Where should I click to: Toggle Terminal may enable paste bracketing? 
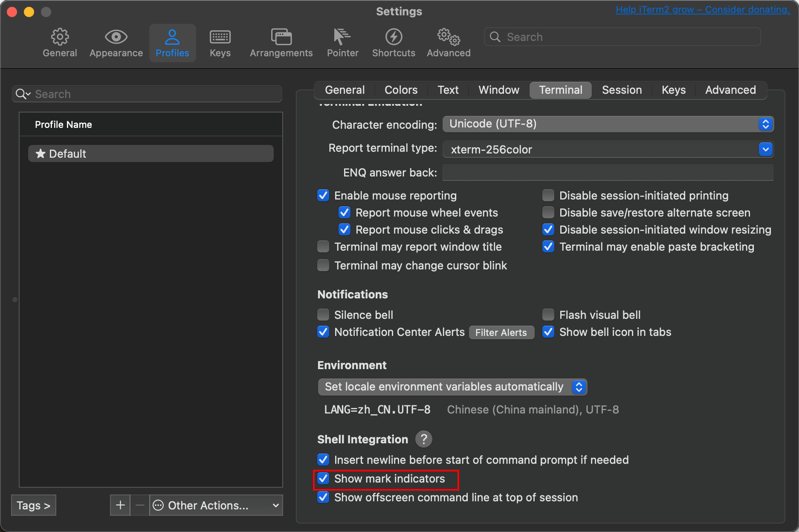548,247
